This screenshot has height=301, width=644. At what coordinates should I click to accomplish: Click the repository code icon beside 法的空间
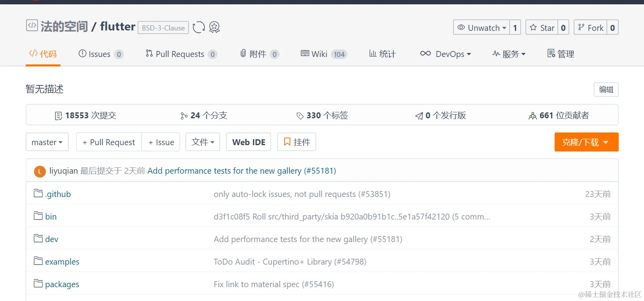32,25
